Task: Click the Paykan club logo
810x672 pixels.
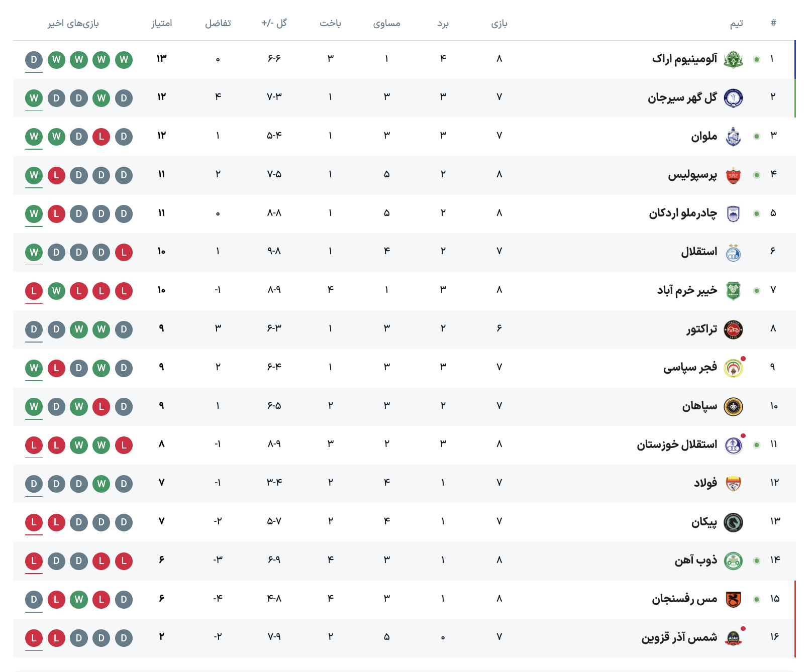Action: pos(733,522)
